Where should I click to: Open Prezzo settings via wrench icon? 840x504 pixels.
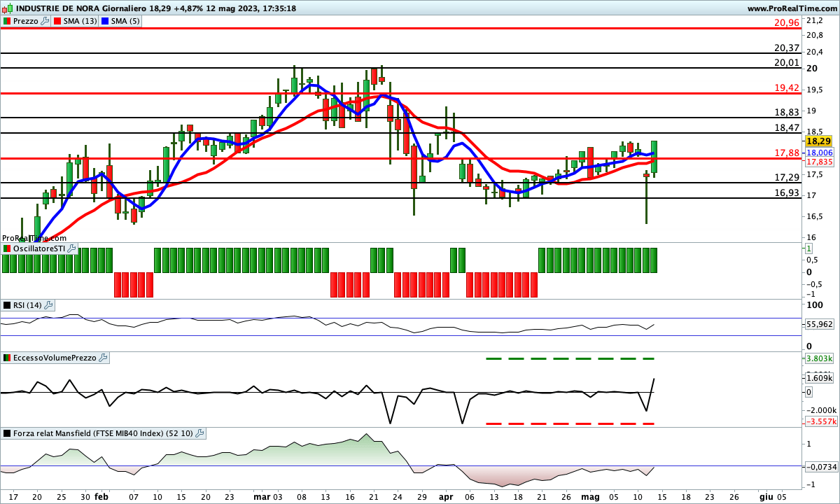click(x=45, y=21)
